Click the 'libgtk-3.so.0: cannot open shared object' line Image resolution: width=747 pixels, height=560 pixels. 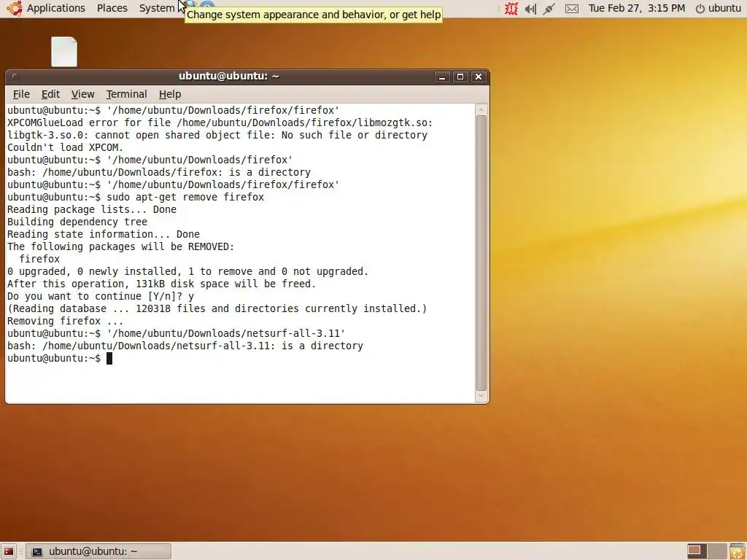tap(217, 135)
